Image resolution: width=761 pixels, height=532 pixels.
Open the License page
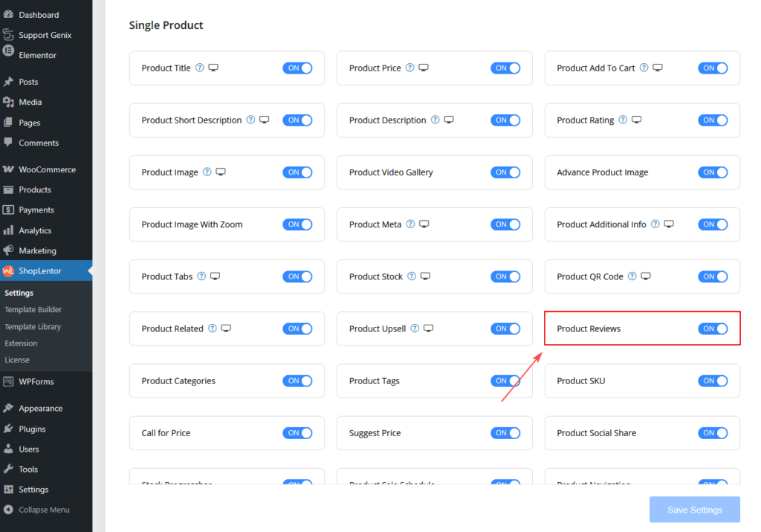[16, 359]
